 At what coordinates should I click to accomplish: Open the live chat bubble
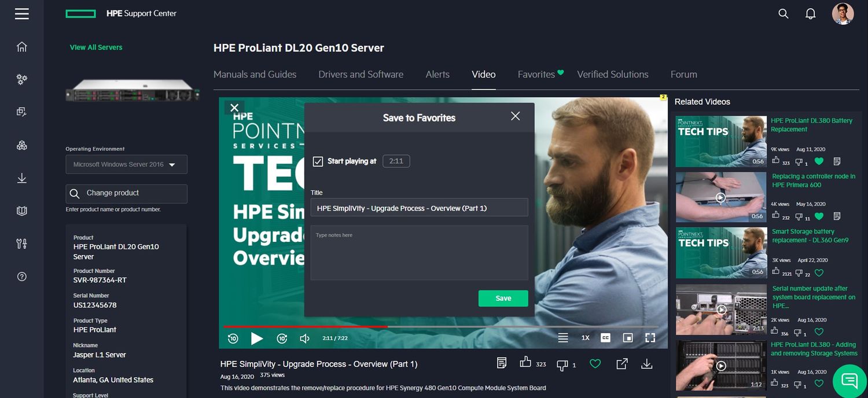849,380
